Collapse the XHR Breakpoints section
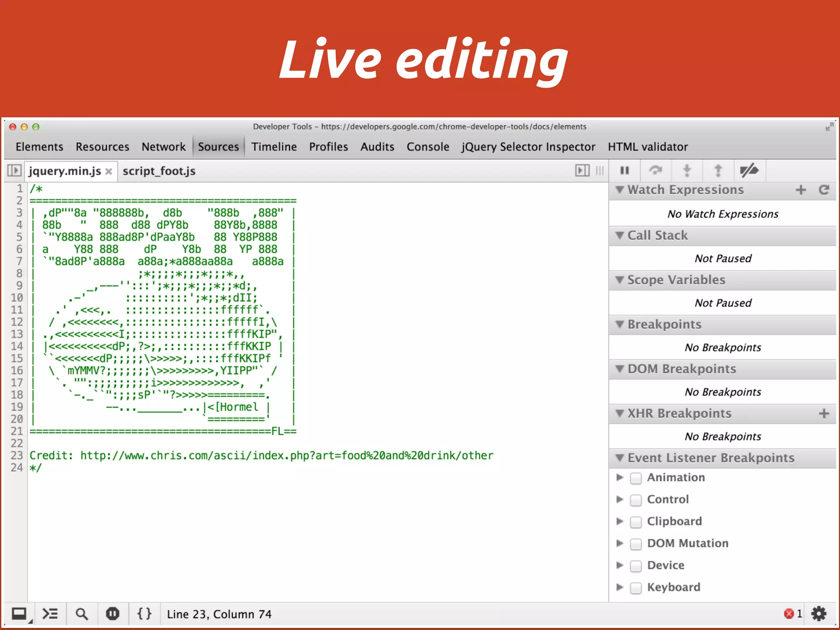The image size is (840, 630). tap(620, 413)
